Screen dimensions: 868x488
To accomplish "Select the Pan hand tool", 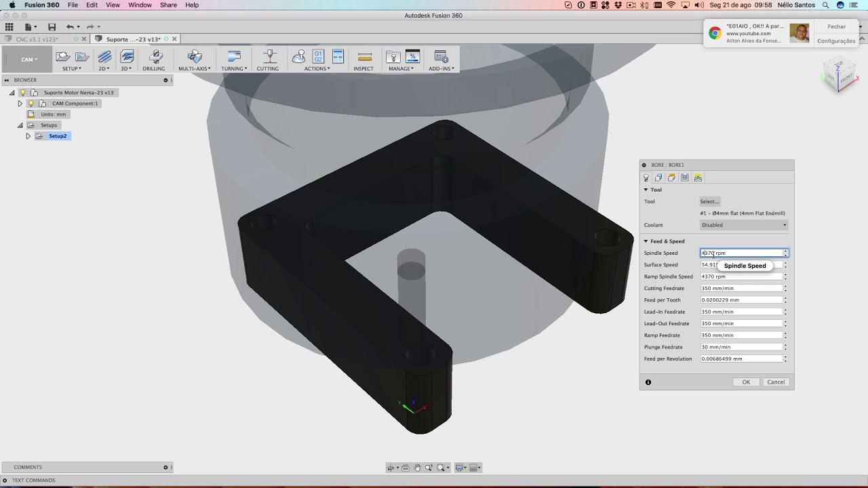I will (x=418, y=468).
